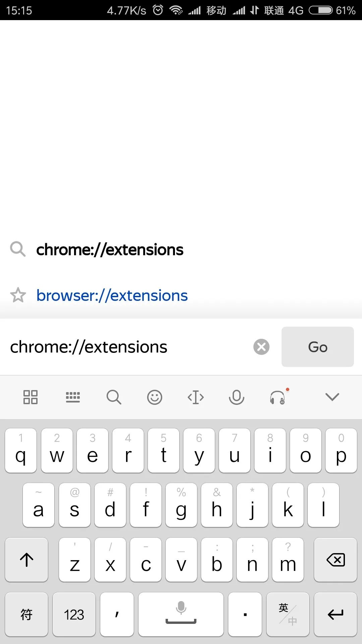Tap the keyboard toolbar search icon
This screenshot has width=362, height=644.
click(x=114, y=397)
